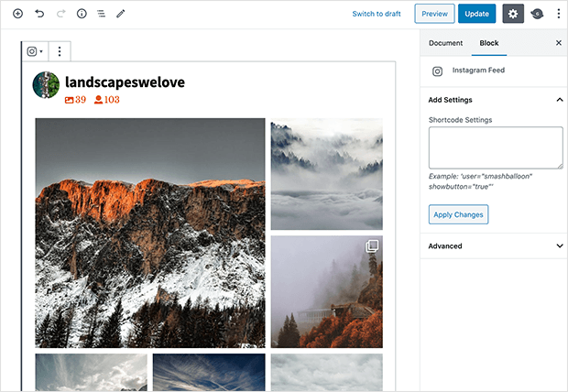Screen dimensions: 568x392
Task: Open the block's more options dots
Action: coord(60,51)
